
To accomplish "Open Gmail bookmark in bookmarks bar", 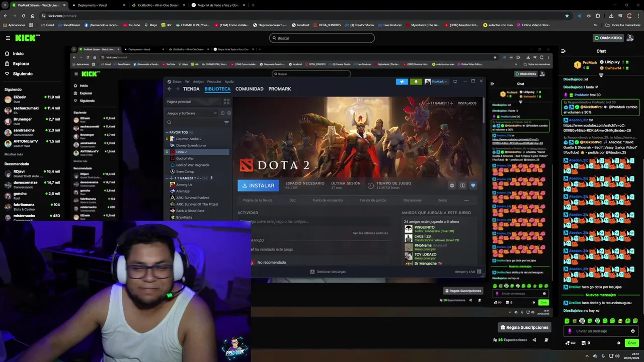I will [x=46, y=25].
